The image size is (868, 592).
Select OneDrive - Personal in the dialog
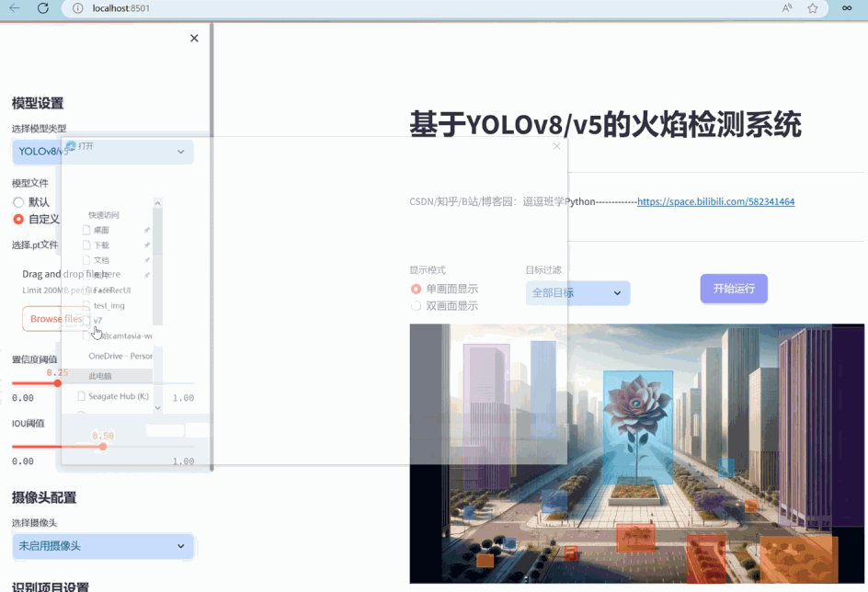coord(120,356)
